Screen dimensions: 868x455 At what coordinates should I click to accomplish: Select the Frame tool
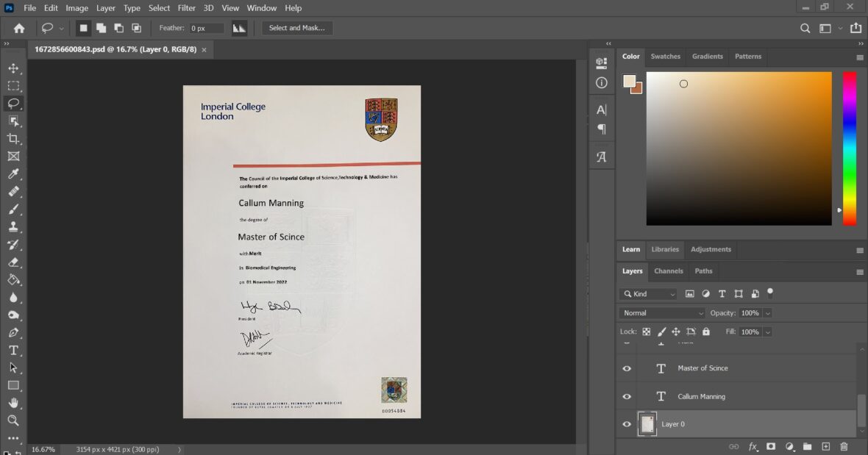click(x=13, y=157)
